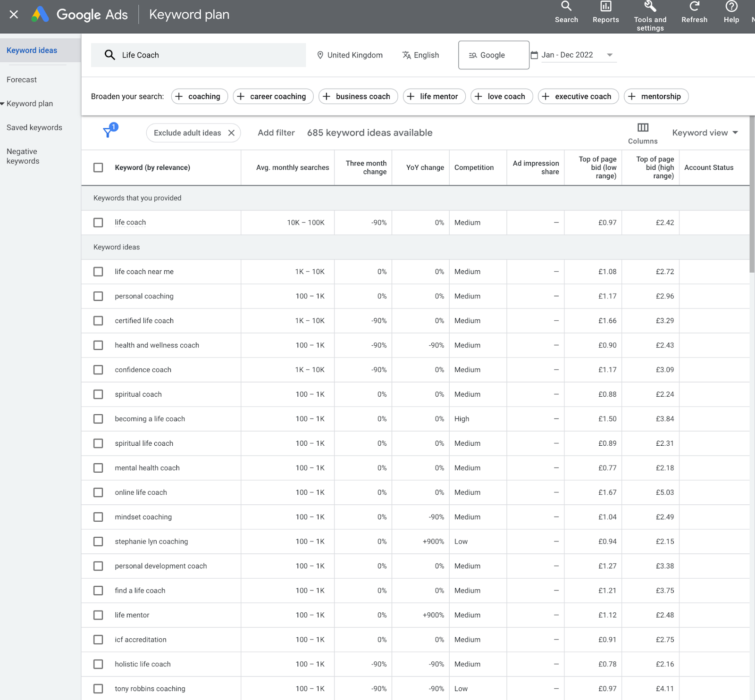755x700 pixels.
Task: Close Keyword plan with the X icon
Action: 14,15
